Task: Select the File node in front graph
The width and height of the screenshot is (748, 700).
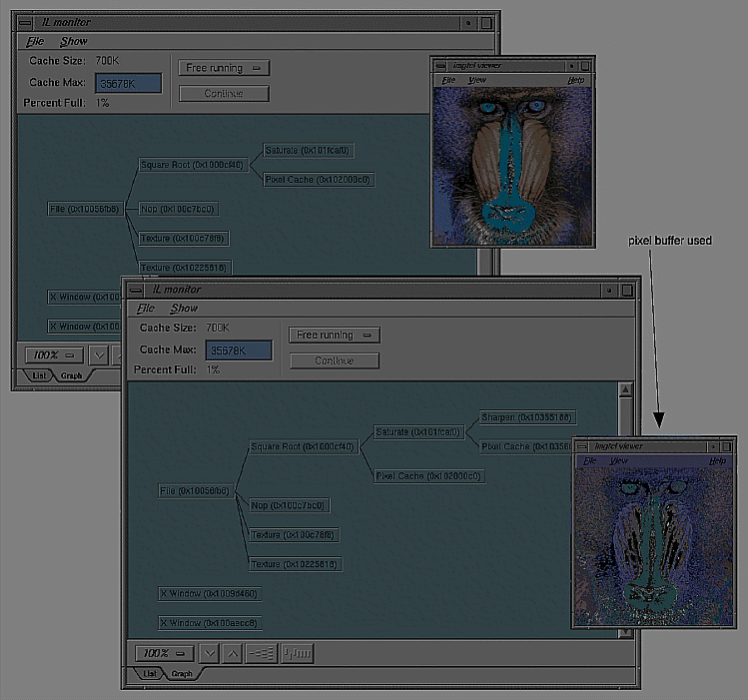Action: [x=195, y=491]
